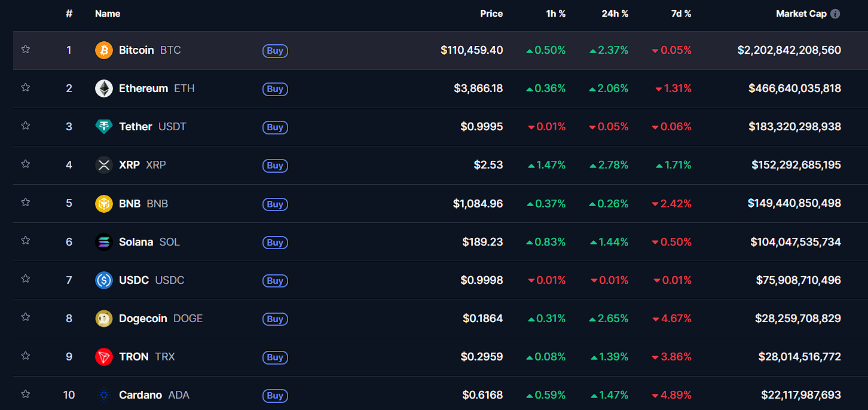
Task: Click the Ethereum logo icon
Action: click(x=103, y=88)
